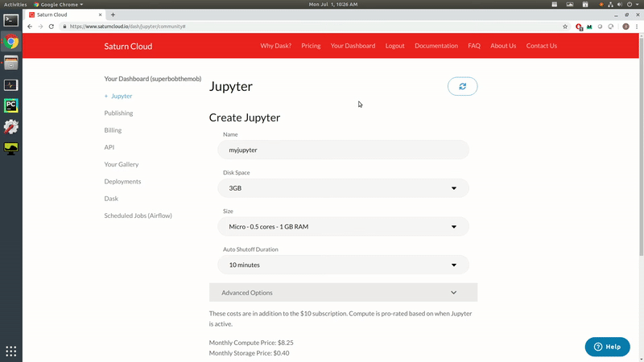This screenshot has height=362, width=644.
Task: Click the browser address bar
Action: click(312, 27)
